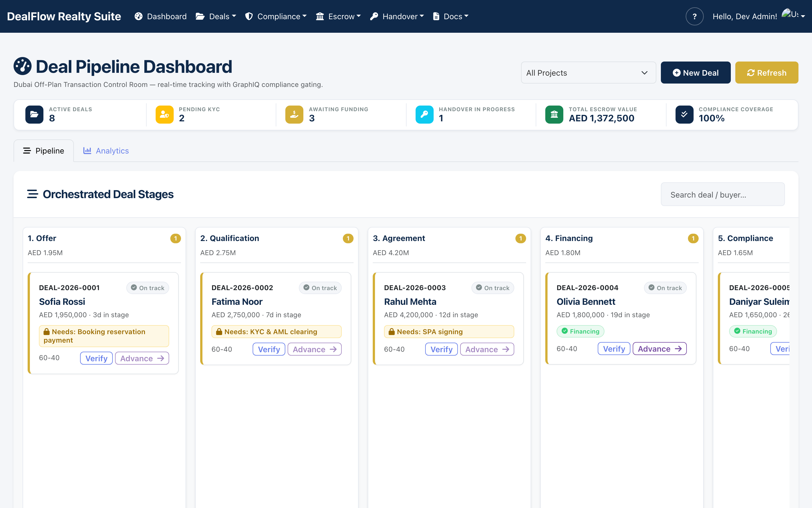
Task: Click the 1. Offer stage heading
Action: coord(42,238)
